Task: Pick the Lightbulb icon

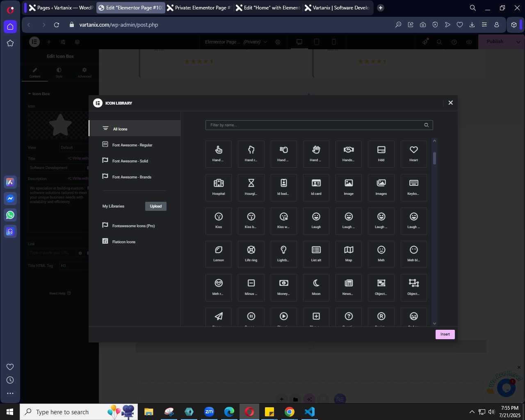Action: click(283, 254)
